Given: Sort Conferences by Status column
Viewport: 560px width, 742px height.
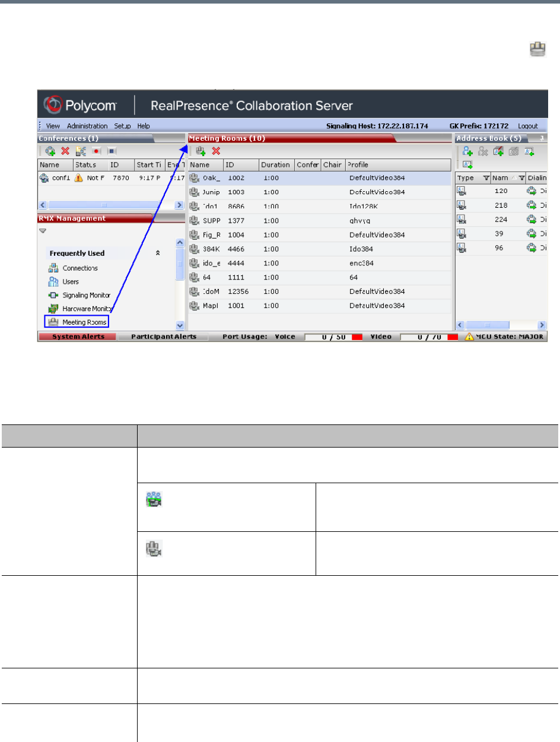Looking at the screenshot, I should [90, 164].
